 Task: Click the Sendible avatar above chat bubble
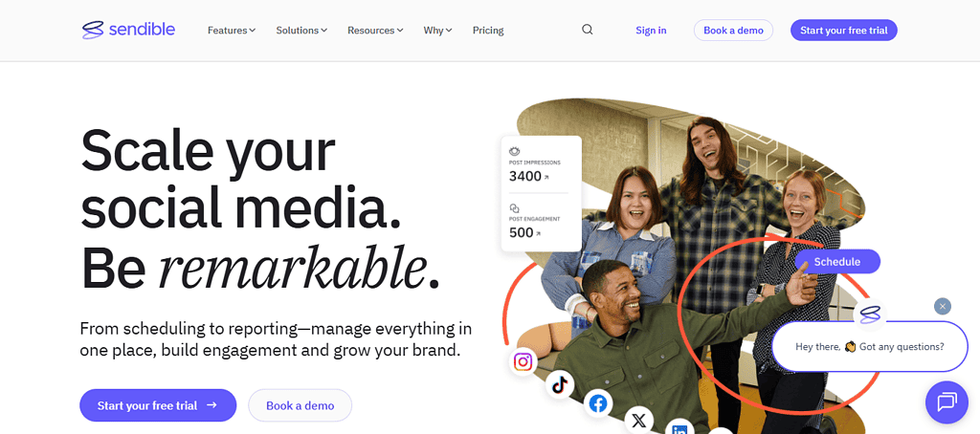(x=869, y=315)
